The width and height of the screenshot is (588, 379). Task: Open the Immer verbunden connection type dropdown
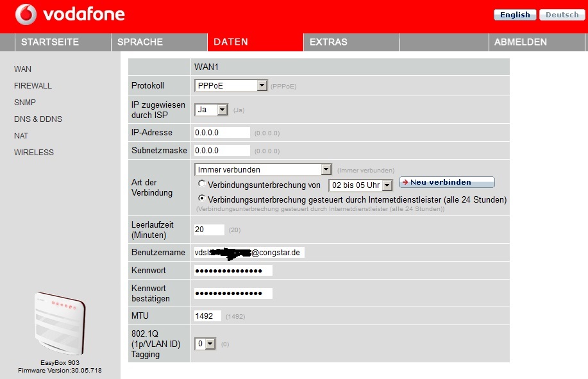point(263,169)
